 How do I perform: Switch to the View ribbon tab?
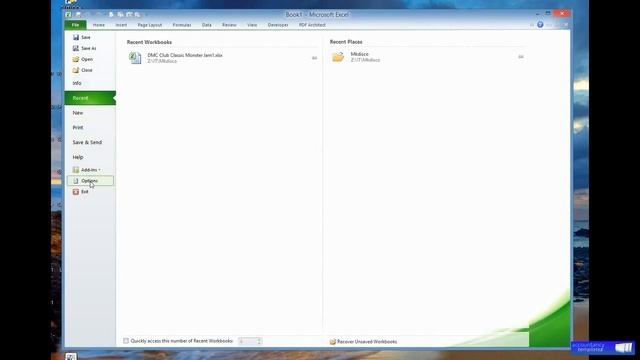252,25
